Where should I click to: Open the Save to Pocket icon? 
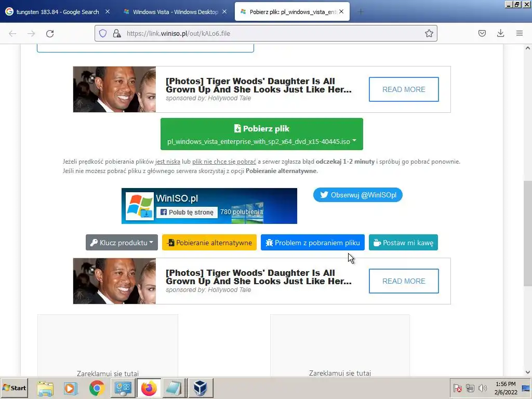coord(482,33)
